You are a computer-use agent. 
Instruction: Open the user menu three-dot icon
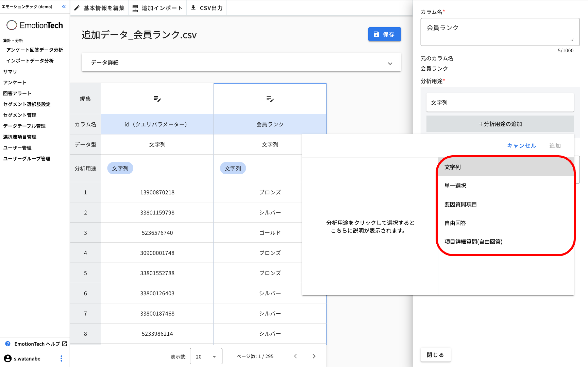click(61, 359)
